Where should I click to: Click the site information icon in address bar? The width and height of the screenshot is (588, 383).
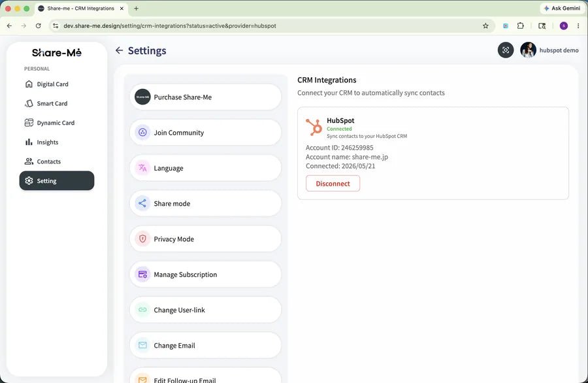coord(56,26)
